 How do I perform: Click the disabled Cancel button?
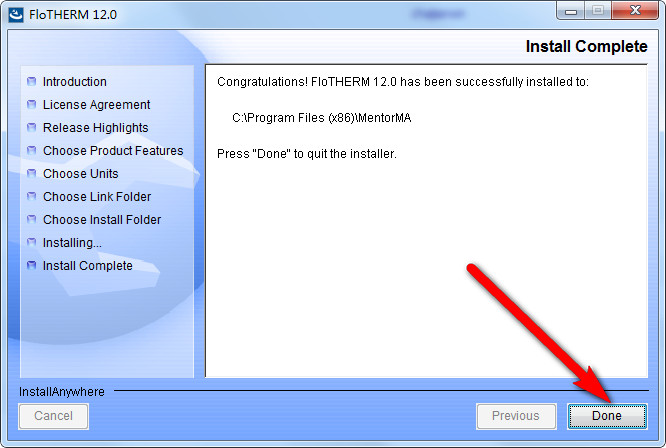[x=54, y=416]
